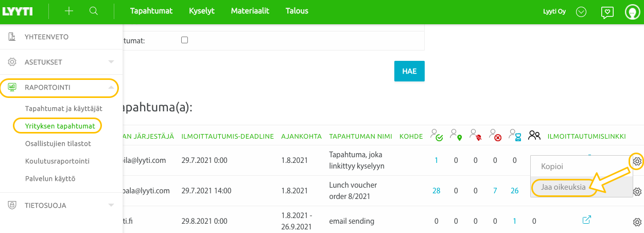Image resolution: width=644 pixels, height=233 pixels.
Task: Expand the Asetukset sidebar section
Action: [61, 62]
